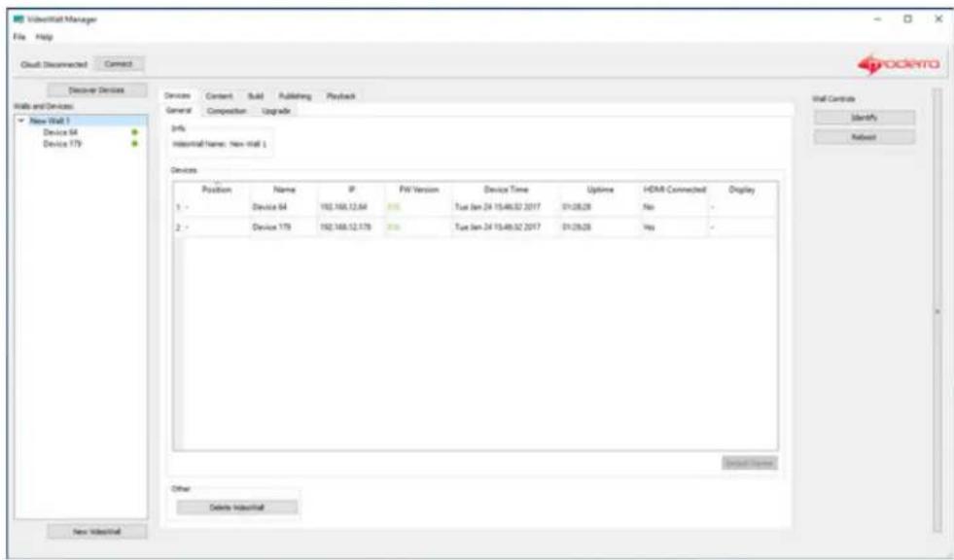The height and width of the screenshot is (560, 954).
Task: Click the Position column header
Action: 217,190
